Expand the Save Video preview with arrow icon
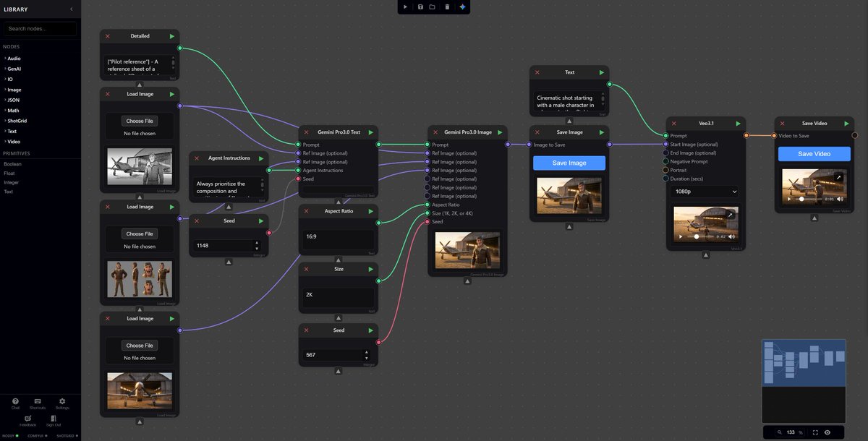Viewport: 868px width, 441px height. pyautogui.click(x=839, y=177)
